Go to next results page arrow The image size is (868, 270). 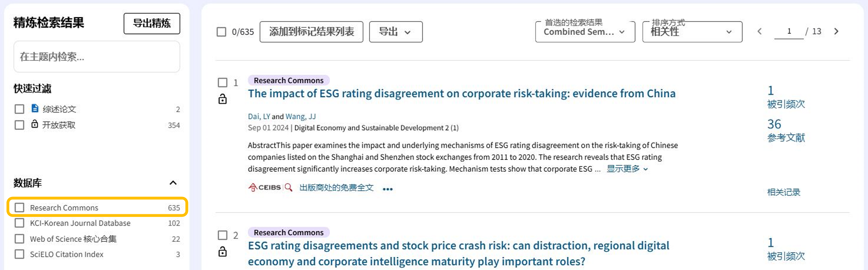tap(836, 31)
